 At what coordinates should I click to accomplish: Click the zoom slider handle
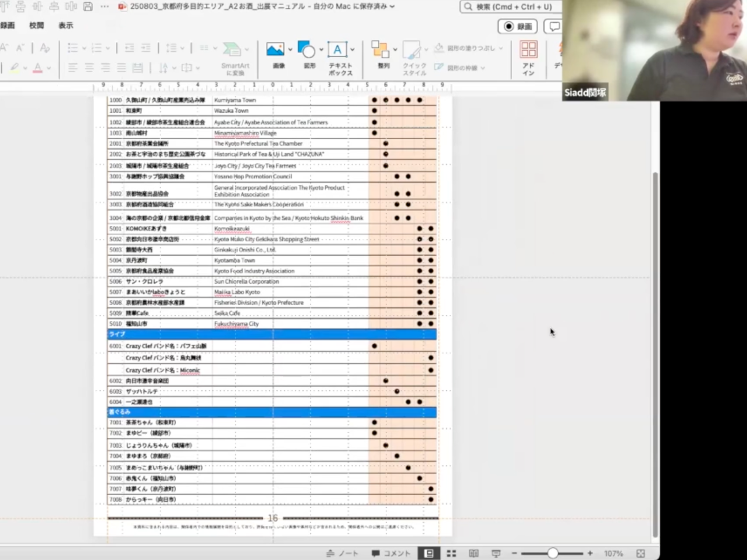(552, 553)
